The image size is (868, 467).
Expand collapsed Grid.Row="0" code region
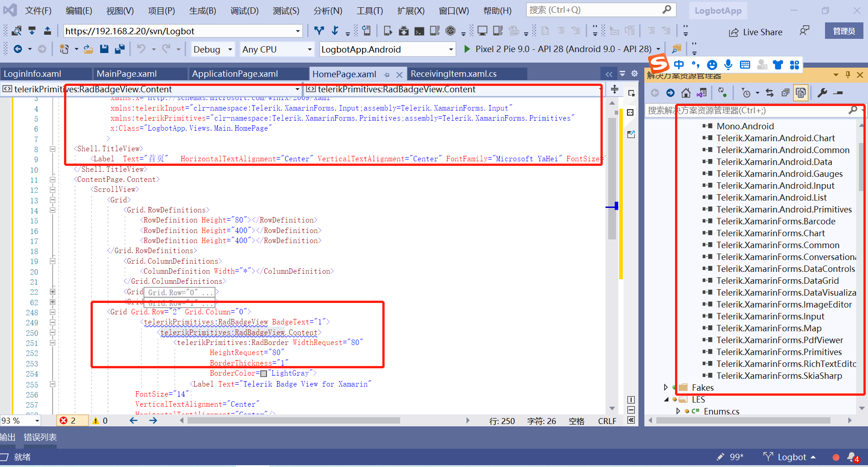(x=53, y=292)
